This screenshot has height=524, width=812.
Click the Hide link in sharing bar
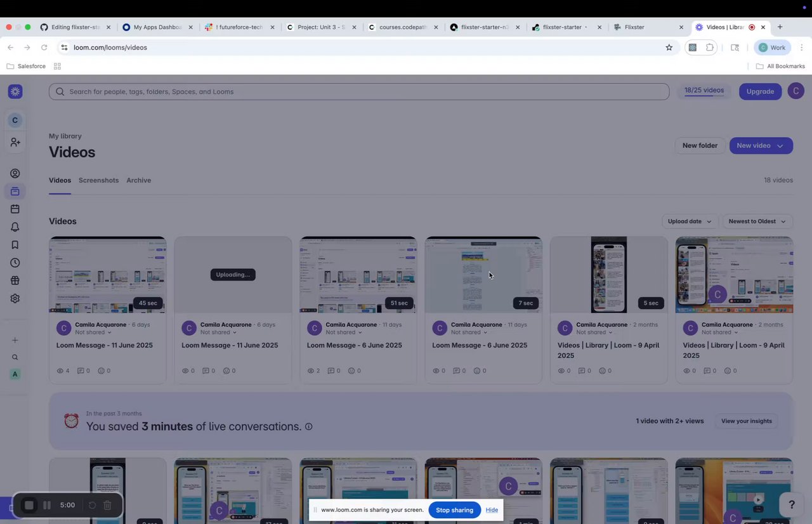492,510
